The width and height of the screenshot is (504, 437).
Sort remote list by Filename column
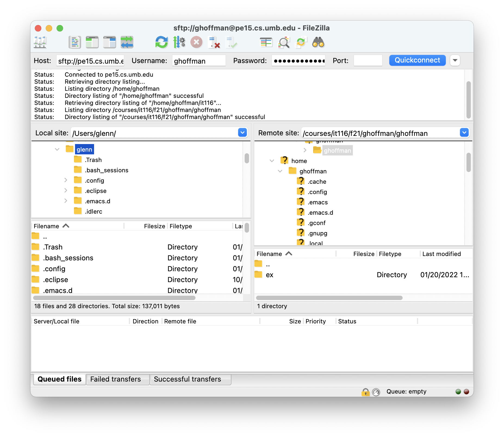click(x=295, y=254)
